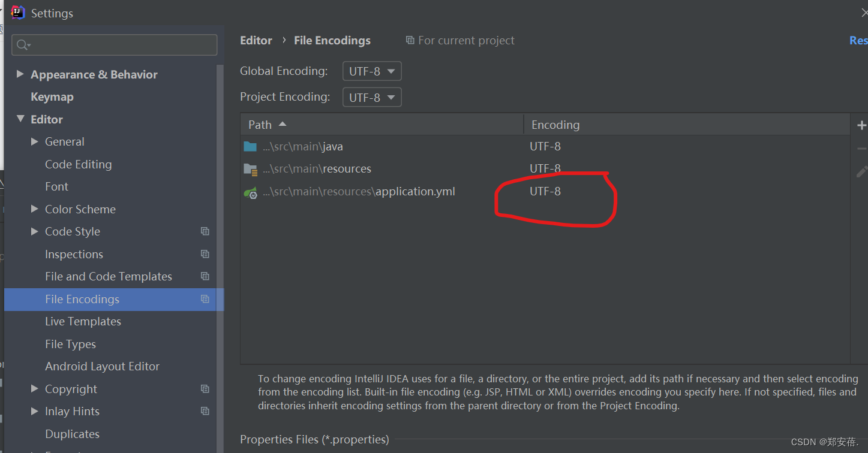Open the Global Encoding dropdown

(371, 71)
